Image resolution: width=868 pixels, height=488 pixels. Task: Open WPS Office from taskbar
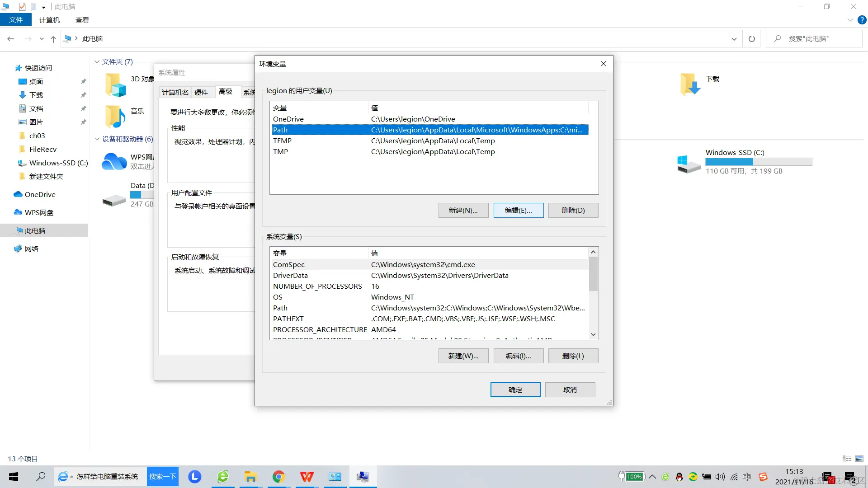[307, 477]
